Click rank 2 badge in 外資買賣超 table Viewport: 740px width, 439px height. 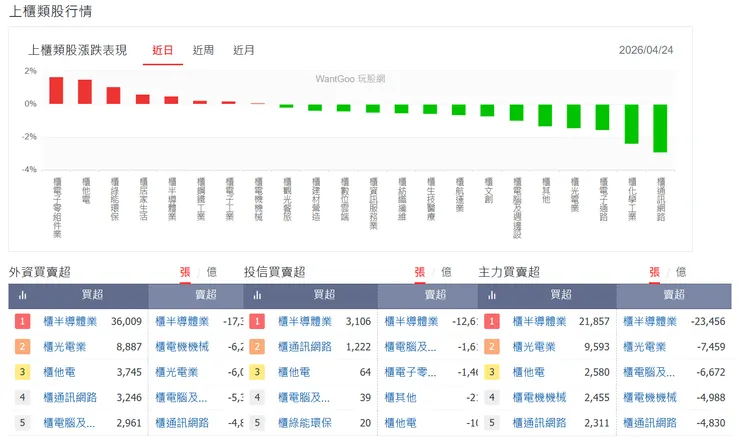tap(22, 347)
